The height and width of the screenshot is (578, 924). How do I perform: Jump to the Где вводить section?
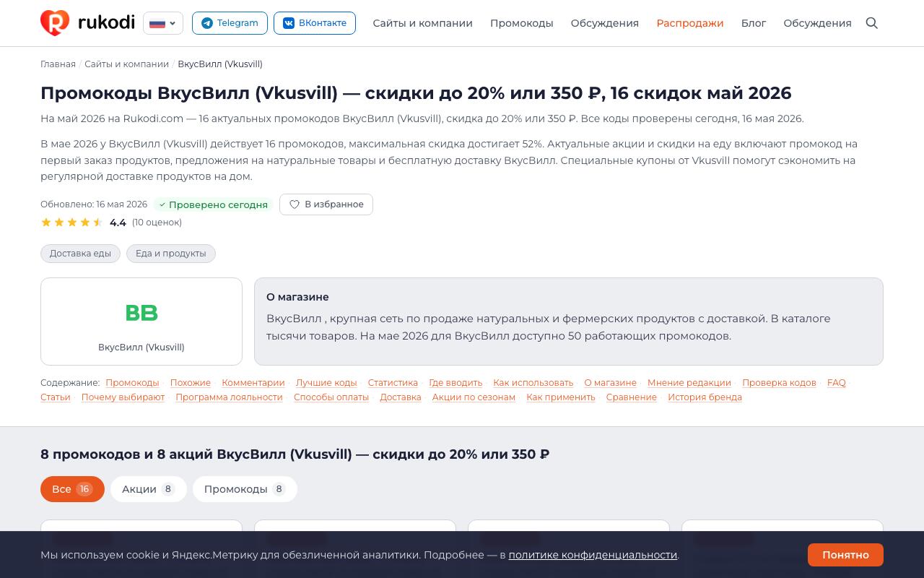(x=456, y=383)
